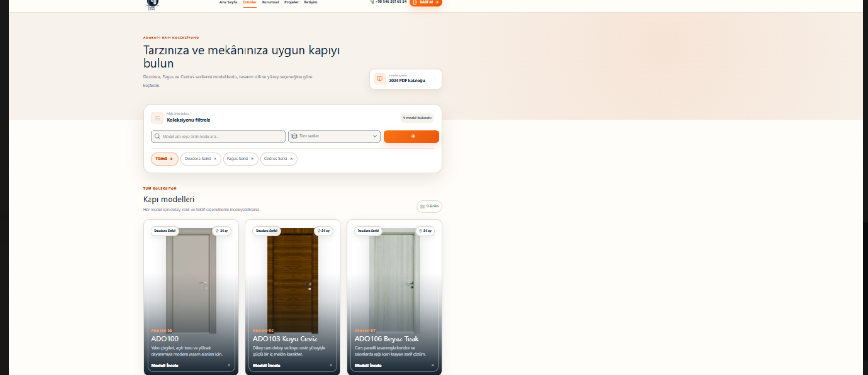Click the grid icon in 9 ürün badge
868x375 pixels.
tap(422, 206)
